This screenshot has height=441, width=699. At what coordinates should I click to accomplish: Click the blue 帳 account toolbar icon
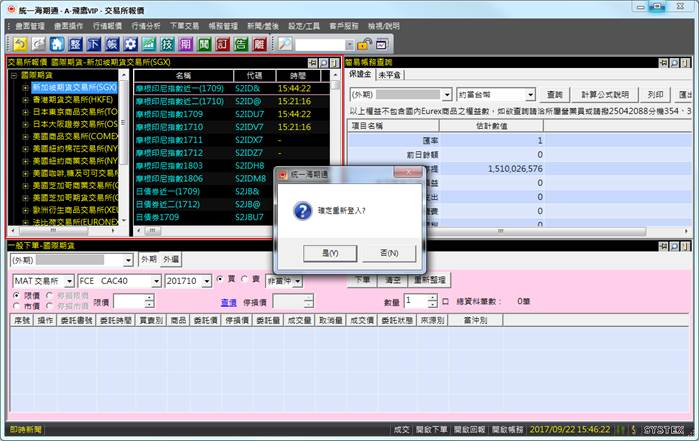pyautogui.click(x=112, y=44)
